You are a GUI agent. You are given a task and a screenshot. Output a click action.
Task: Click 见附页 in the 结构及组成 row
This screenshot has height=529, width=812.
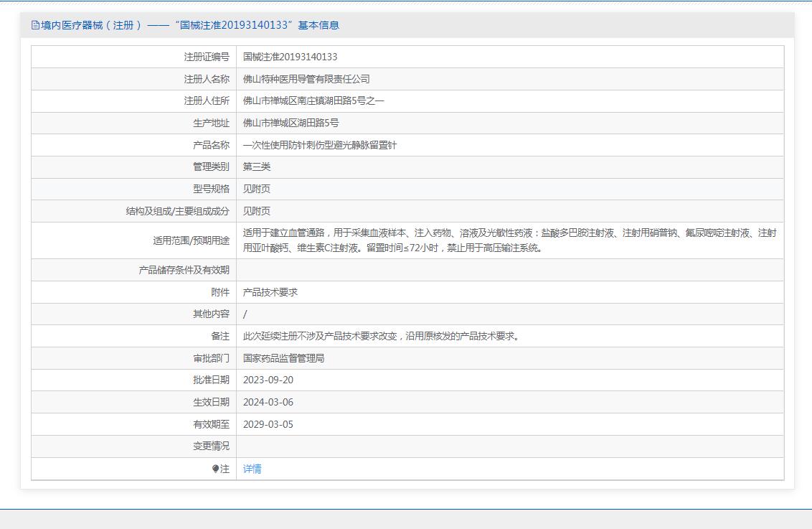[257, 211]
